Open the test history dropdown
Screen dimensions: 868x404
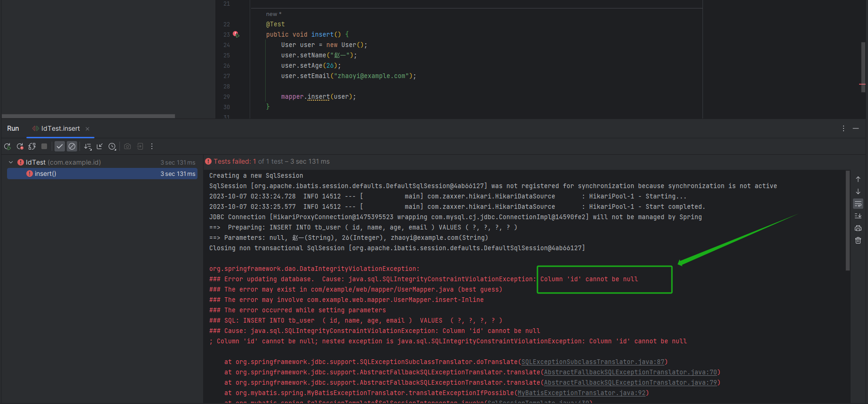tap(112, 147)
